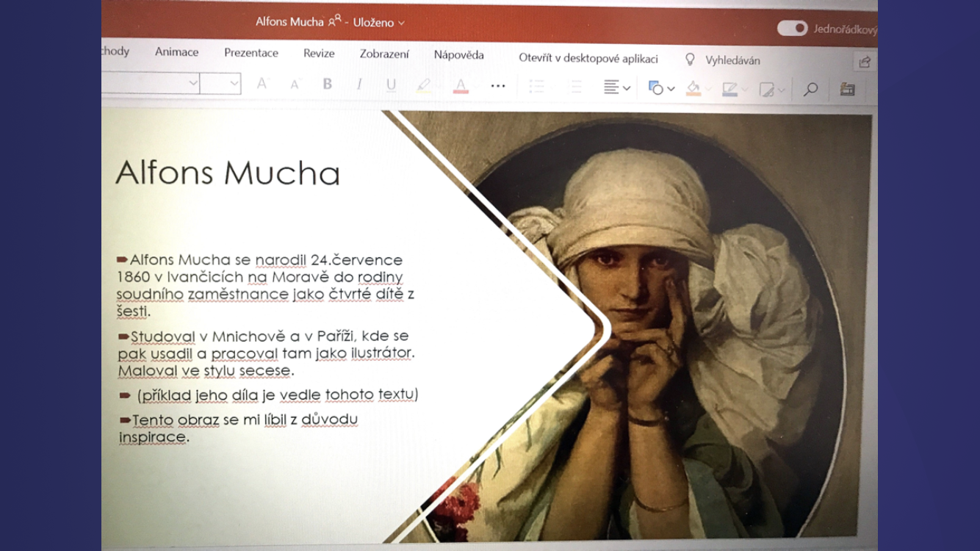Click the Vyhledávání search box
980x551 pixels.
click(x=732, y=60)
